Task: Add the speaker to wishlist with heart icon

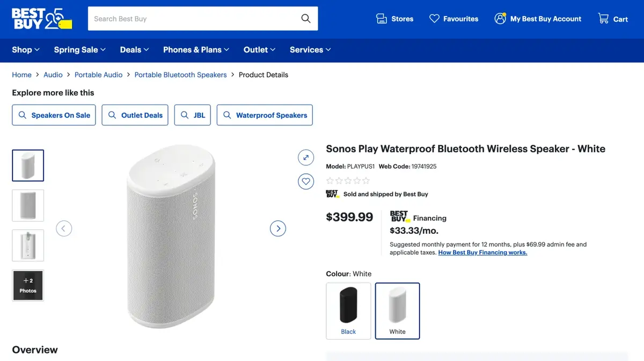Action: click(x=306, y=181)
